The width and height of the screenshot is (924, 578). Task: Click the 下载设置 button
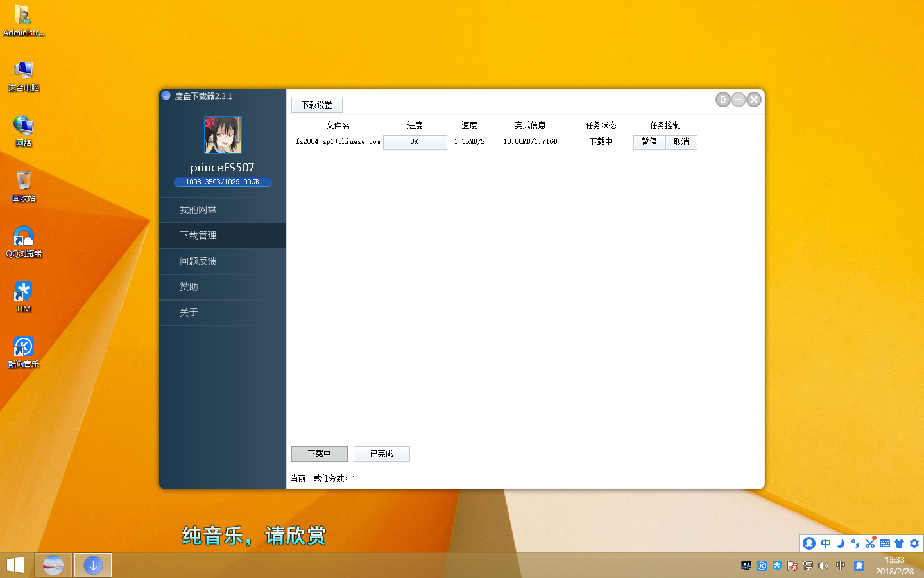(317, 105)
